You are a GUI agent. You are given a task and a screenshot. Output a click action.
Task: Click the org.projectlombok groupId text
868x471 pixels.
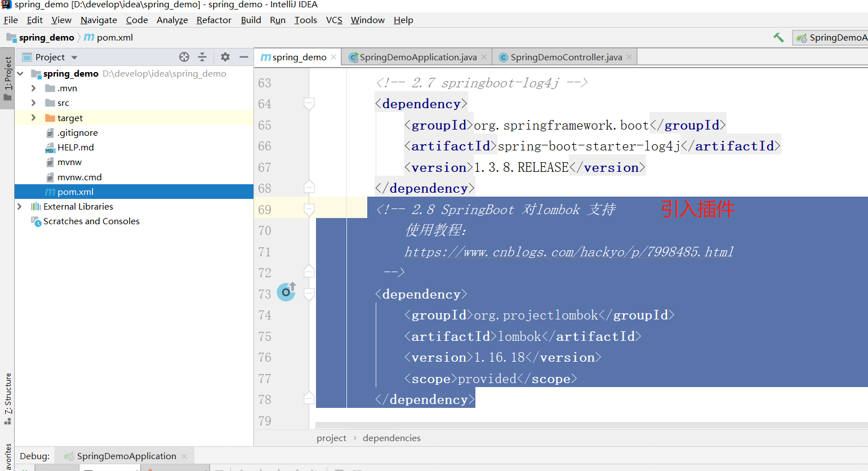[x=536, y=316]
